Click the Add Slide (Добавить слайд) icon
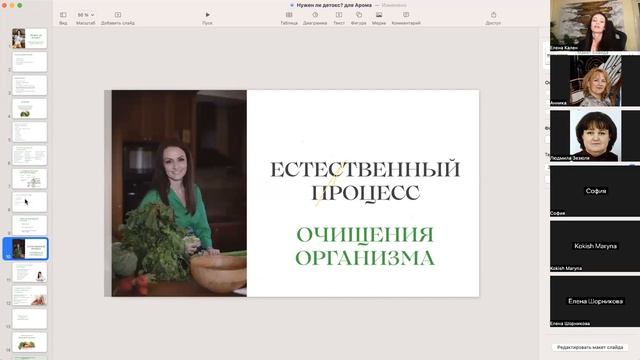This screenshot has width=640, height=360. 118,15
